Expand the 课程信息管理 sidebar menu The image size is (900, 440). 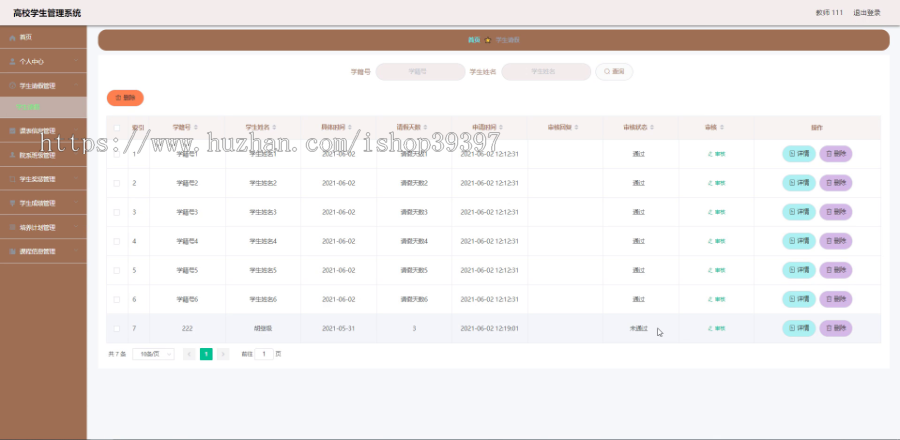43,251
